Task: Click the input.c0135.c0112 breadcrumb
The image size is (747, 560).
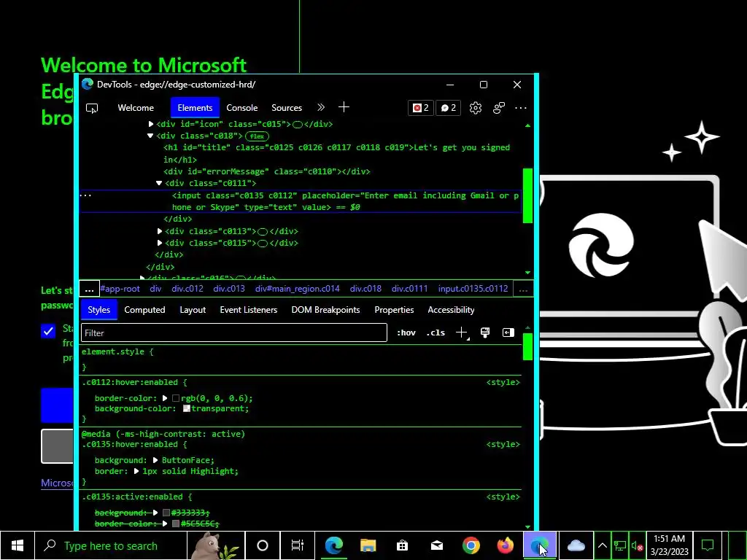Action: [473, 289]
